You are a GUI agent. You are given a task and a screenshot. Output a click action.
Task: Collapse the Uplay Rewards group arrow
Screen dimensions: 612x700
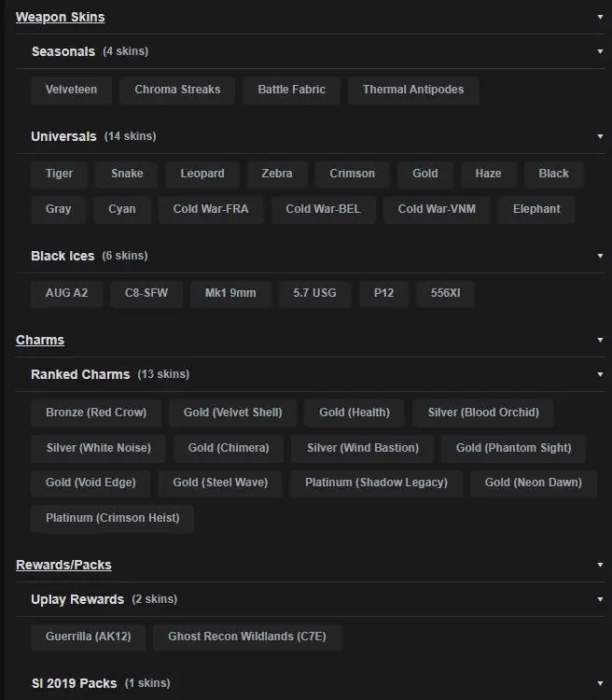(600, 599)
